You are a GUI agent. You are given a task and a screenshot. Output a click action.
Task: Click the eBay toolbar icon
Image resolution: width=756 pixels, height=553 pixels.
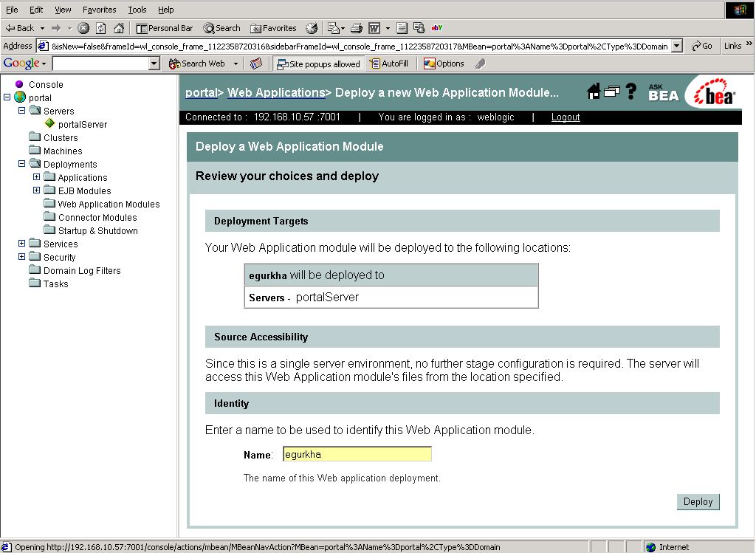click(x=437, y=28)
